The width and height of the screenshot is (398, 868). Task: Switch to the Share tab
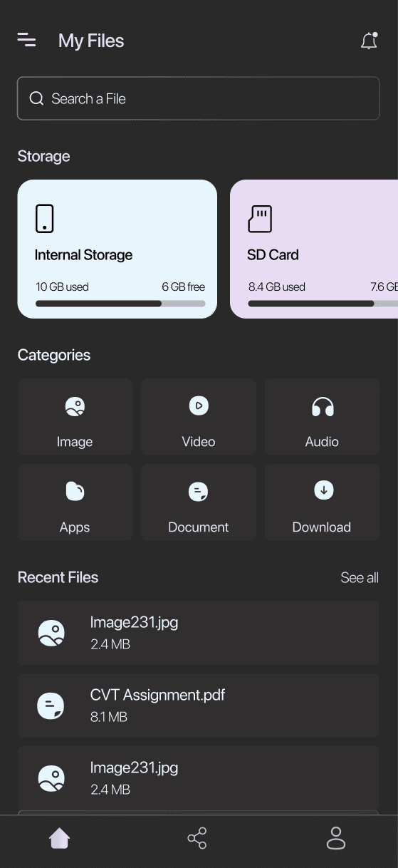coord(197,838)
